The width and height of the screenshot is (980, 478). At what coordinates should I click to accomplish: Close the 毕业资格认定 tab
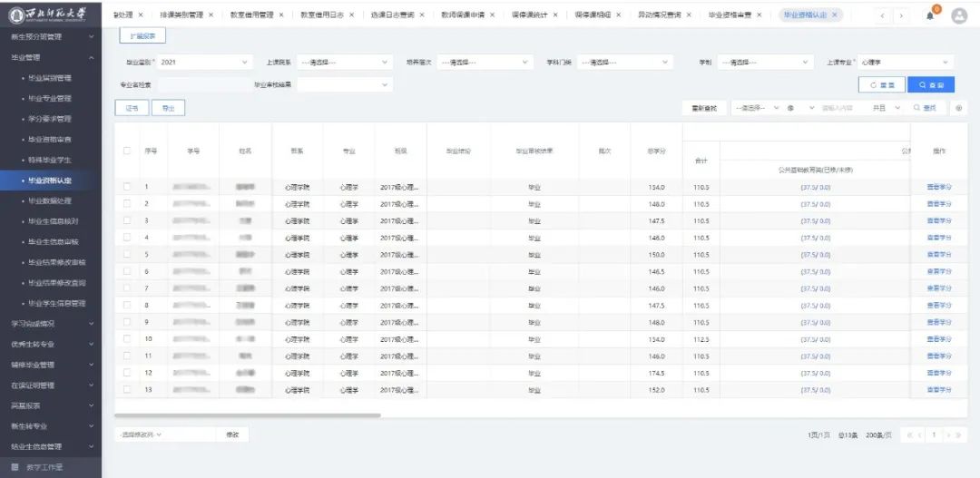(835, 15)
